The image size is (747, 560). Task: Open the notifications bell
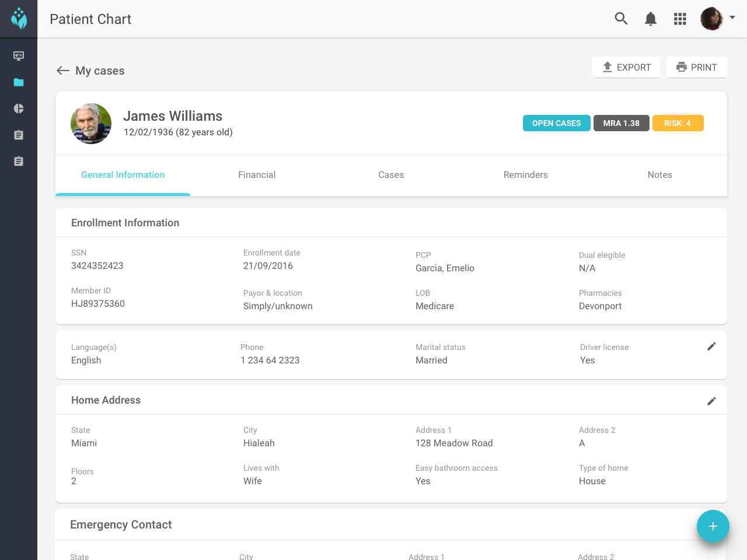651,19
